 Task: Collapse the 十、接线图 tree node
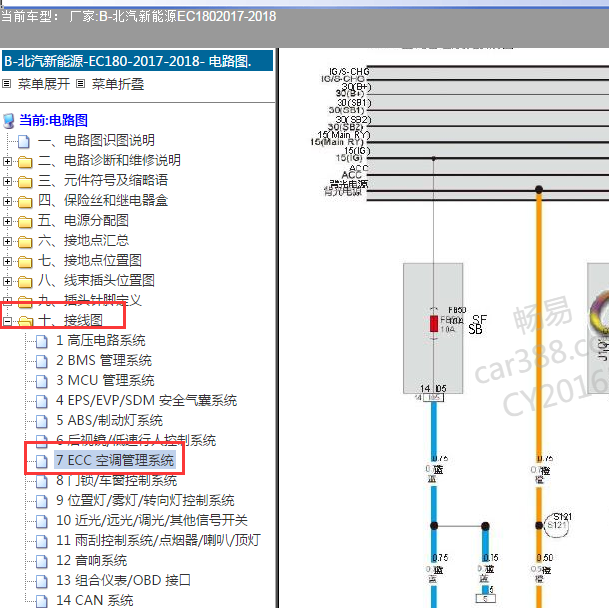(x=7, y=321)
